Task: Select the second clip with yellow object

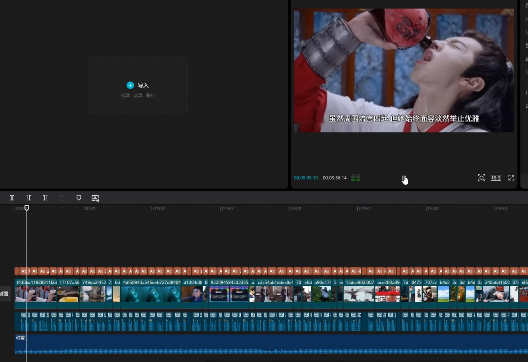Action: [x=68, y=294]
